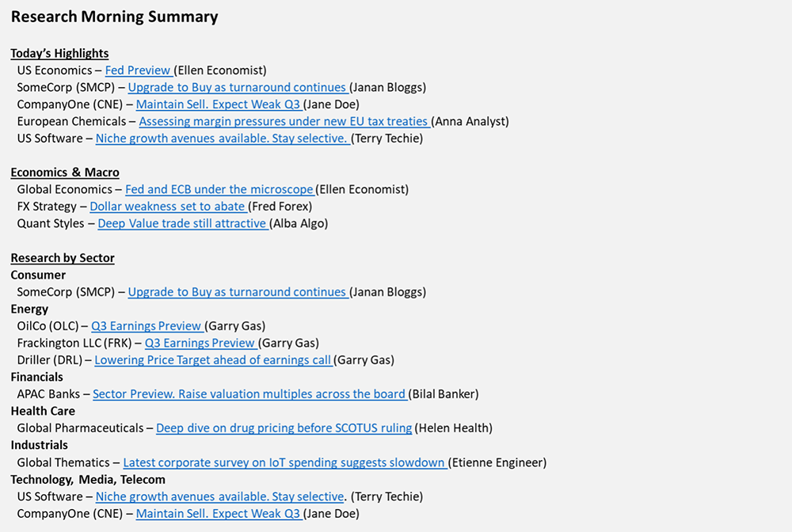The height and width of the screenshot is (532, 792).
Task: Open Niche growth avenues link in Today's Highlights
Action: 223,139
